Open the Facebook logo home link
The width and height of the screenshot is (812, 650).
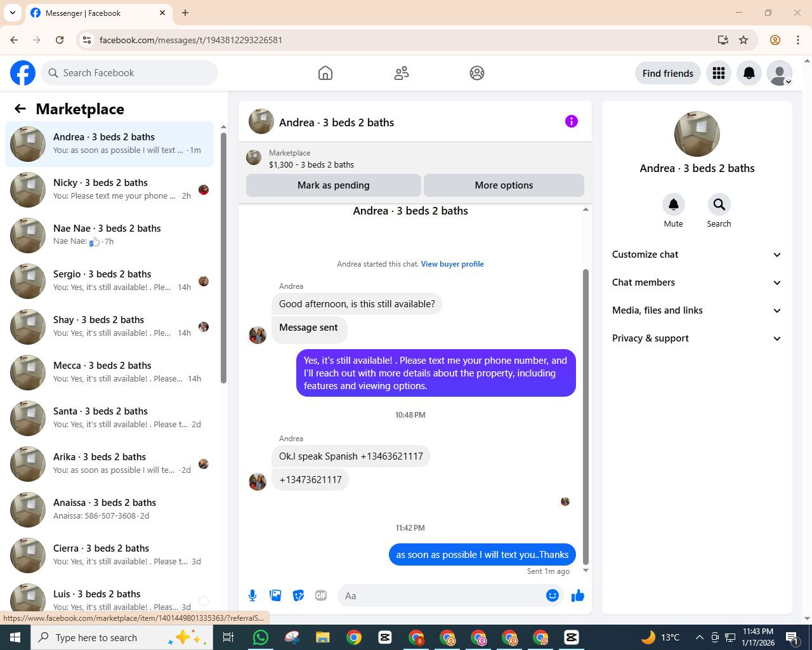pyautogui.click(x=23, y=73)
